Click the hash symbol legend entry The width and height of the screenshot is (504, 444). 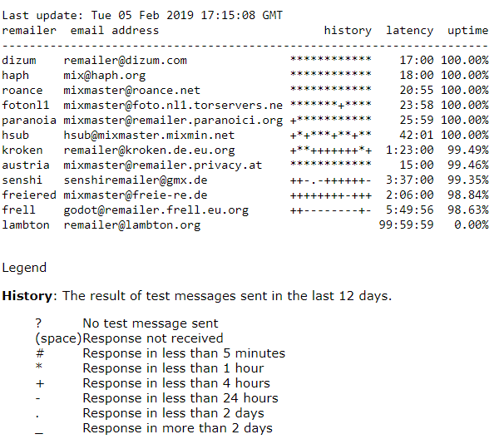[x=160, y=353]
